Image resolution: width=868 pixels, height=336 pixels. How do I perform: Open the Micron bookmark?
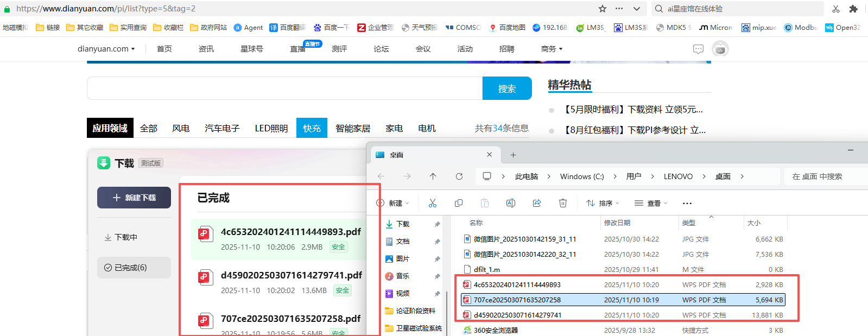[716, 27]
